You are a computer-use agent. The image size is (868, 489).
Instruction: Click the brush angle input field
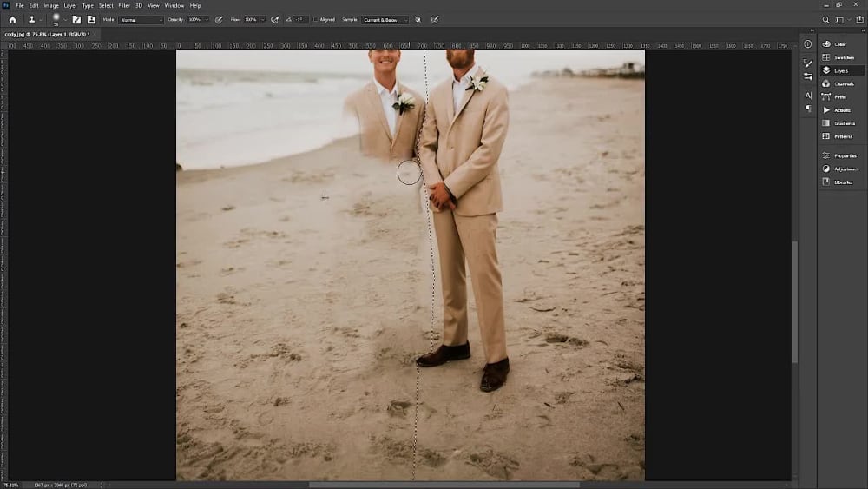pos(300,19)
